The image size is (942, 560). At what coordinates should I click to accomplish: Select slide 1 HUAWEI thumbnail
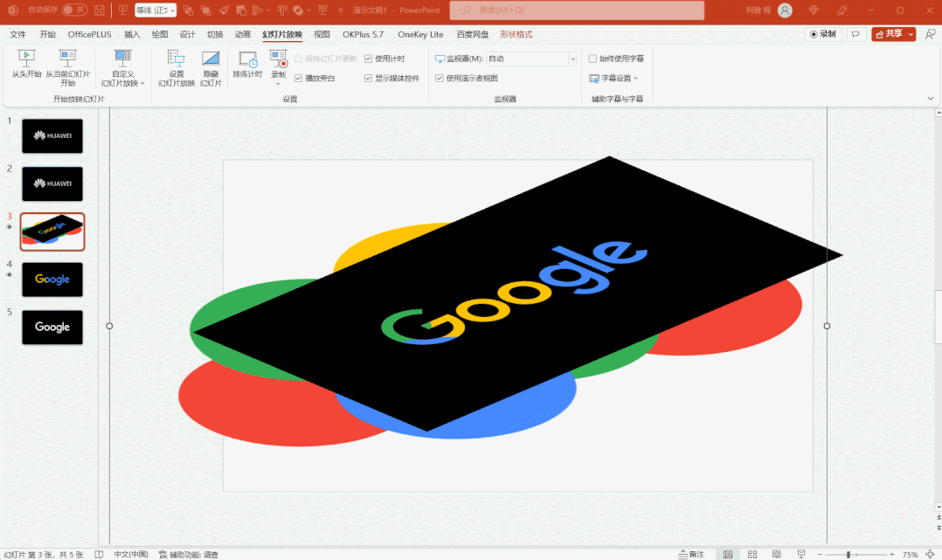point(52,135)
